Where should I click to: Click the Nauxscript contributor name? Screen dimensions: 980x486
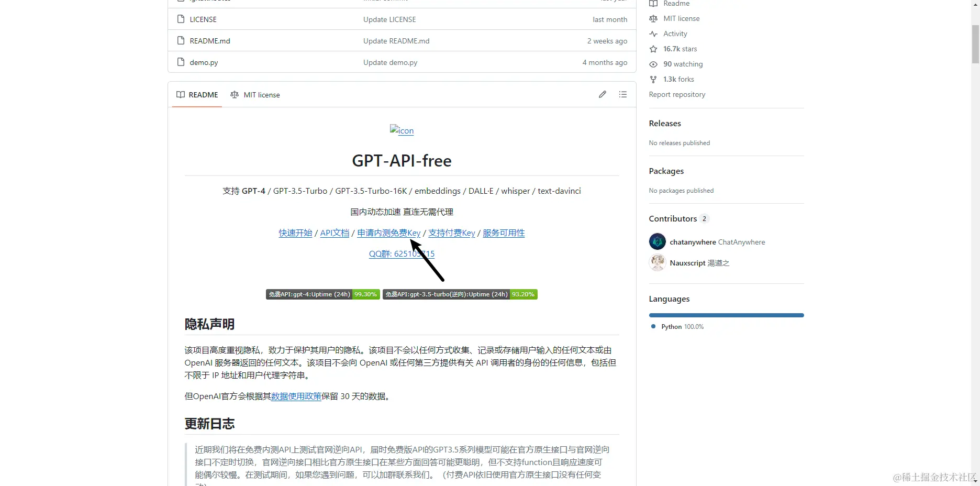(x=688, y=263)
